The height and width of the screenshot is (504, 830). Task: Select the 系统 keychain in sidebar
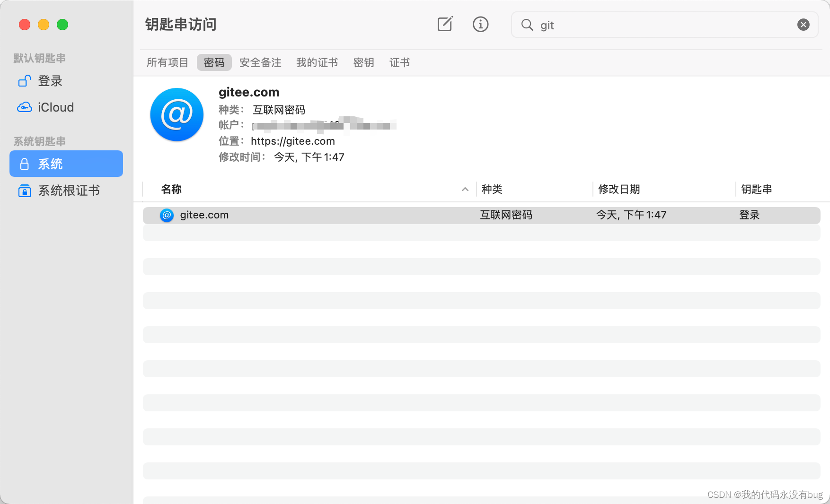pos(66,164)
